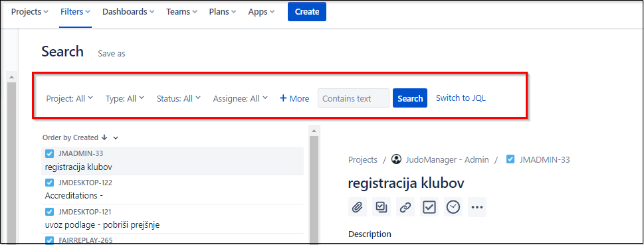Add more filter criteria with + More

(x=294, y=98)
